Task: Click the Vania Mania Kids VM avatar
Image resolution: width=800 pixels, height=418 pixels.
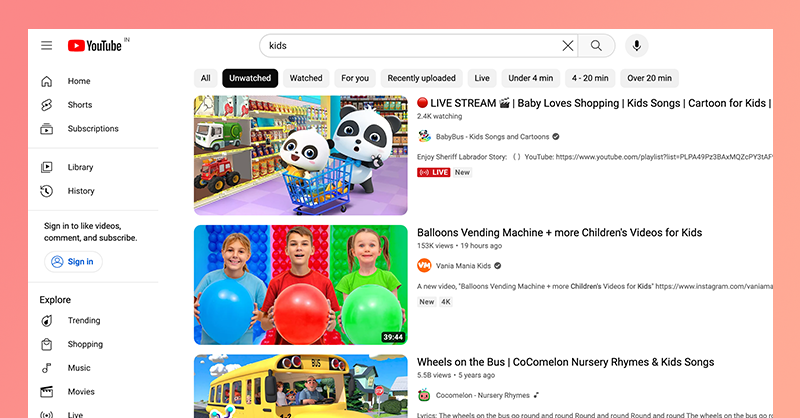Action: click(424, 266)
